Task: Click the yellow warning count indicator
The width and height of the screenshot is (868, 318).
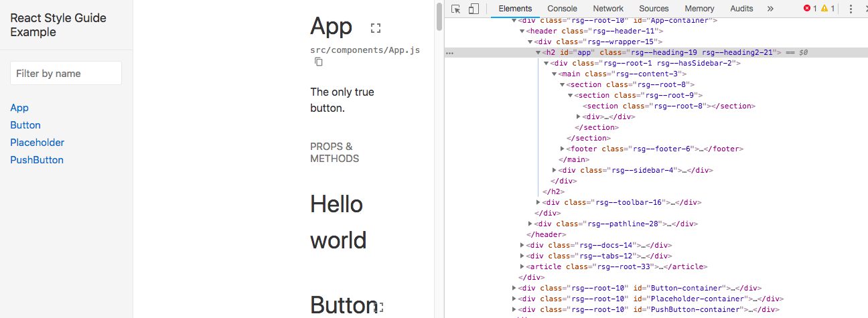Action: click(828, 9)
